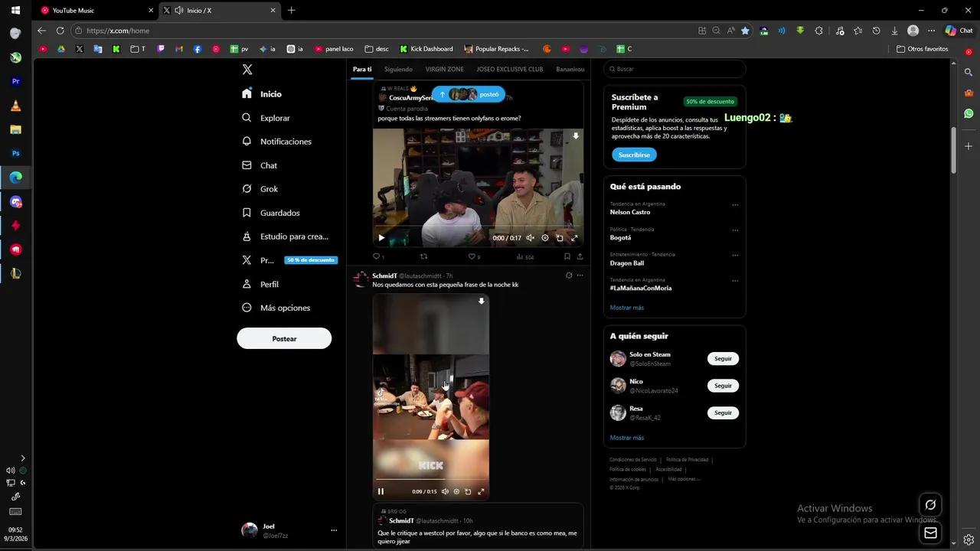Viewport: 980px width, 551px height.
Task: Open Grok in the left sidebar
Action: [269, 189]
